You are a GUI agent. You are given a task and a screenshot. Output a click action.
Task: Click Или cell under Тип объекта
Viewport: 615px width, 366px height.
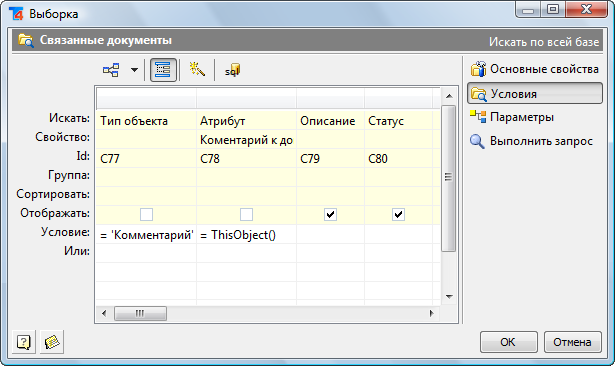(x=146, y=253)
